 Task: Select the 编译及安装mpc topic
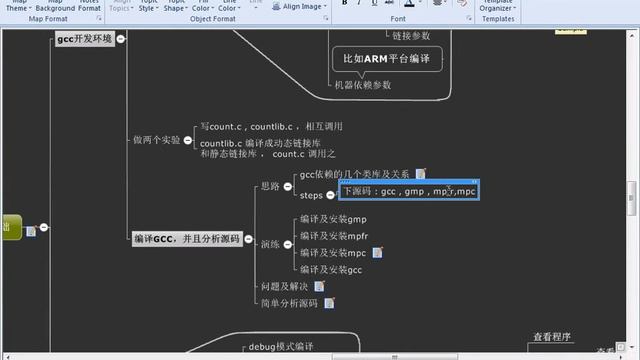click(x=333, y=253)
